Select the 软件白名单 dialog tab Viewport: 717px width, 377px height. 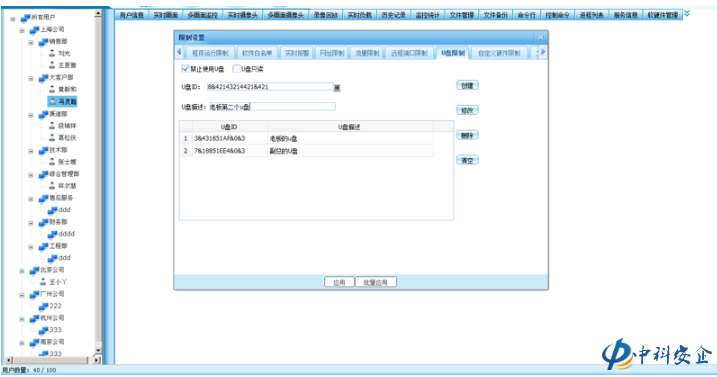point(257,53)
